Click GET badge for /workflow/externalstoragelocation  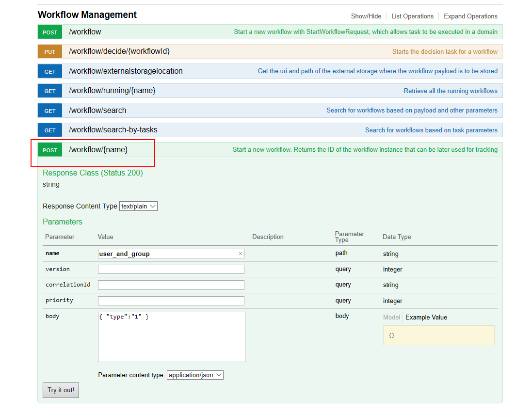click(x=50, y=72)
